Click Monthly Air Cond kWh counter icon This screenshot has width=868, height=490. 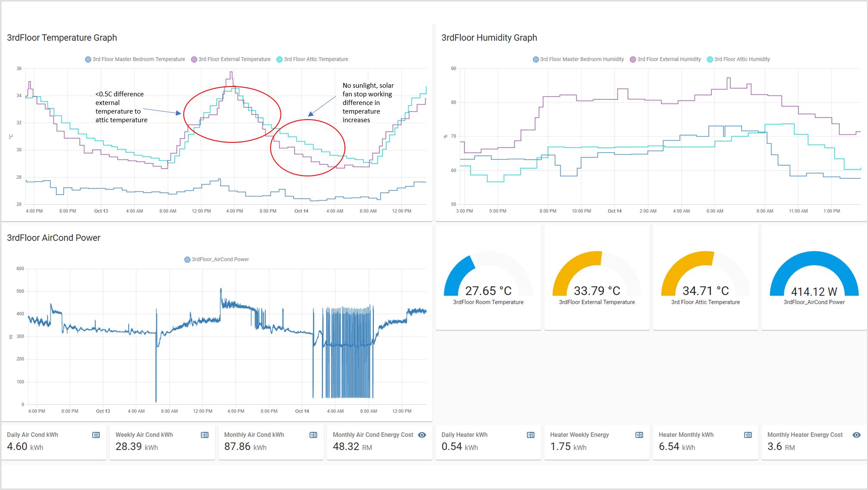point(313,435)
